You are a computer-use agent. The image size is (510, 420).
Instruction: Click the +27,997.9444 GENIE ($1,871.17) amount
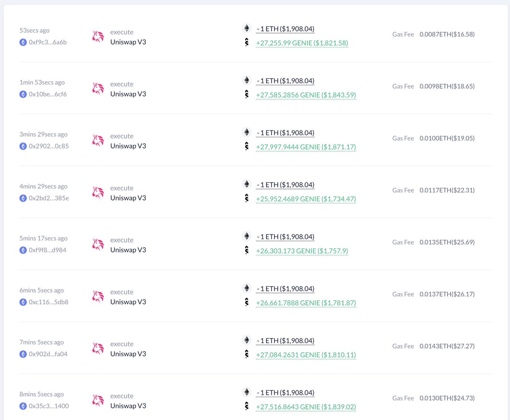click(x=306, y=147)
